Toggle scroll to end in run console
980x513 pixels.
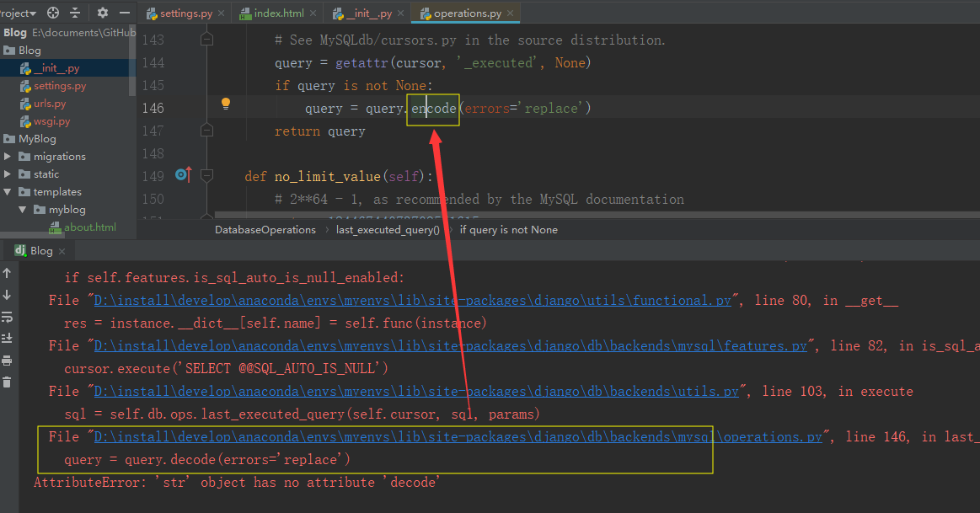tap(8, 339)
